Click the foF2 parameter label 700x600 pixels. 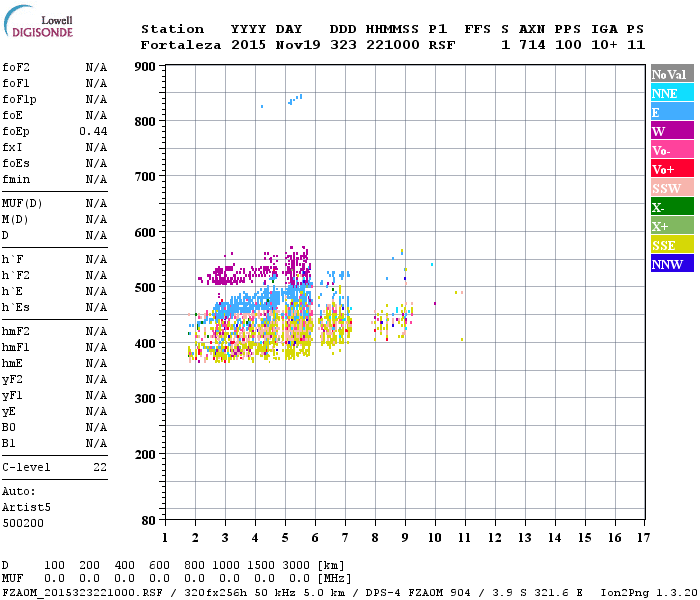pos(16,67)
